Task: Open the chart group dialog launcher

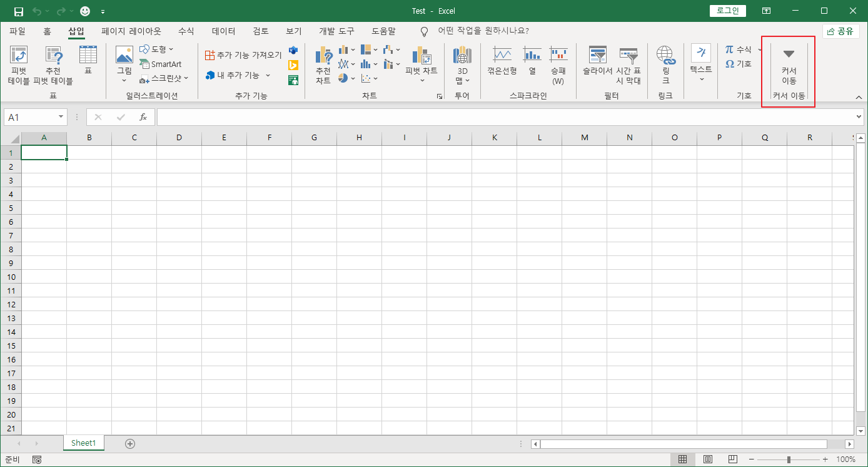Action: (x=440, y=96)
